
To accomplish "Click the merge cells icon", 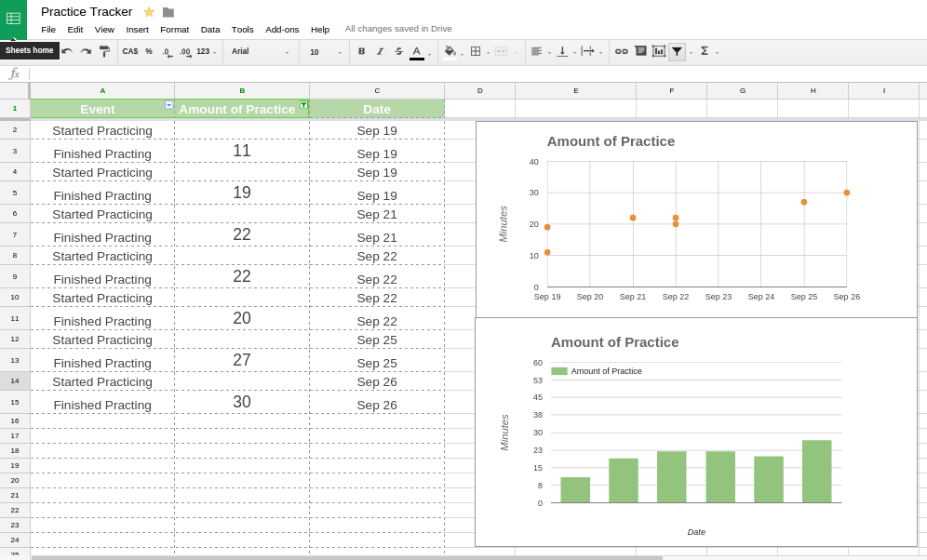I will point(501,51).
